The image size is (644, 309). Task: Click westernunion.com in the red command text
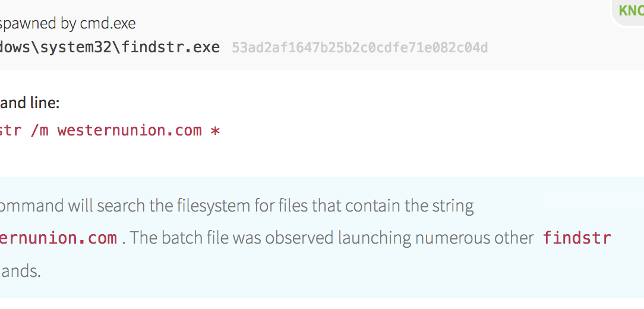(x=130, y=130)
